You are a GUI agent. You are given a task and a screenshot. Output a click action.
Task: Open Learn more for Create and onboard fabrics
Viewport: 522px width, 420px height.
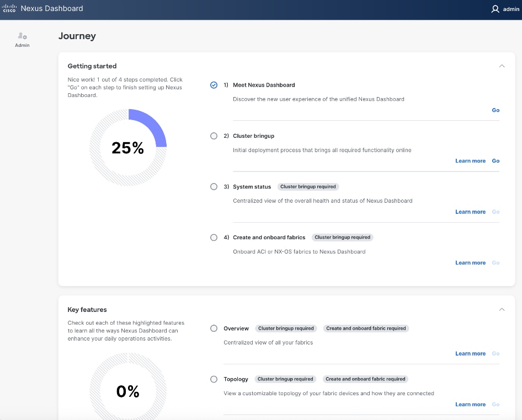[x=470, y=262]
